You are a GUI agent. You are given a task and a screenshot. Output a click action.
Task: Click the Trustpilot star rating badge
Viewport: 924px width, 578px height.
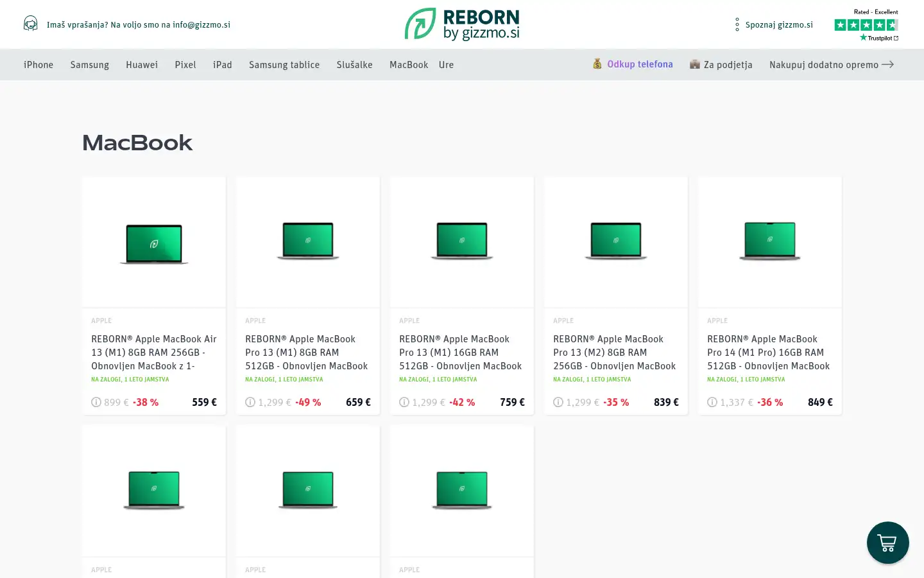click(x=866, y=26)
